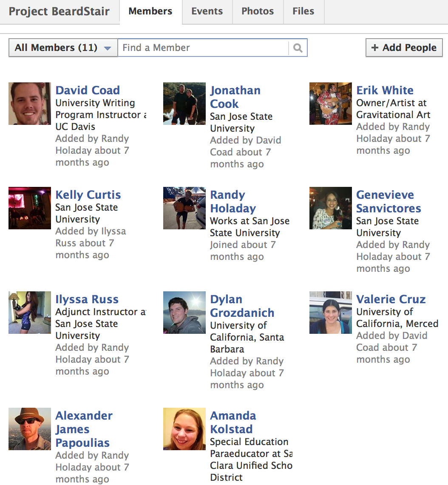Screen dimensions: 448x485
Task: Open Erik White's guitar profile picture
Action: [331, 104]
